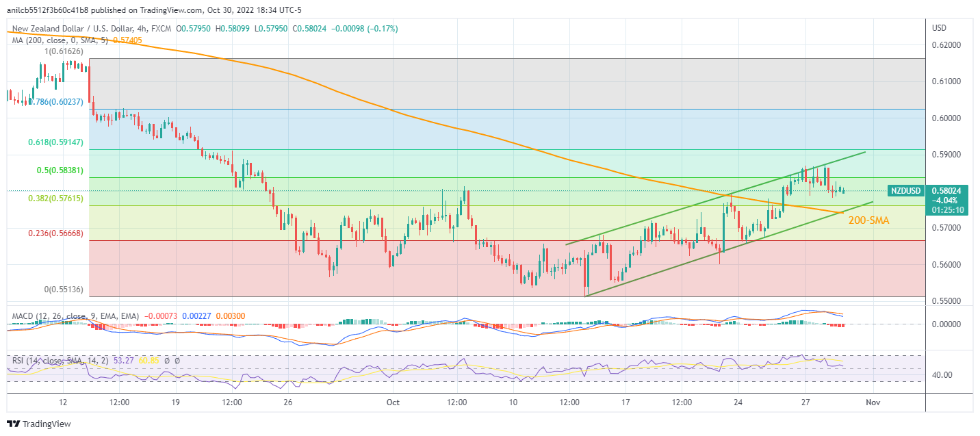
Task: Select the 0.618 Fibonacci level label
Action: click(x=55, y=142)
